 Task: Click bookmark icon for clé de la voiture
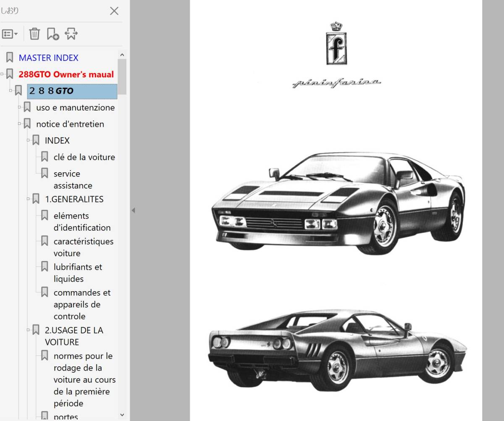pyautogui.click(x=45, y=157)
